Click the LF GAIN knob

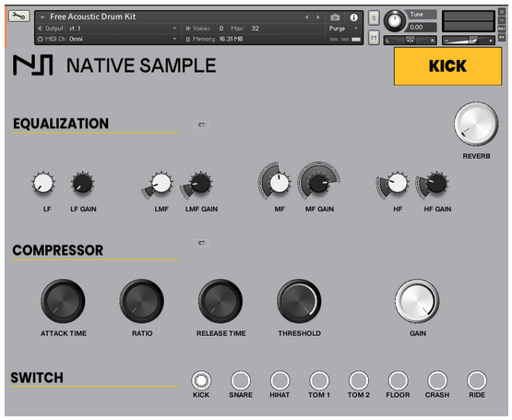click(x=83, y=183)
